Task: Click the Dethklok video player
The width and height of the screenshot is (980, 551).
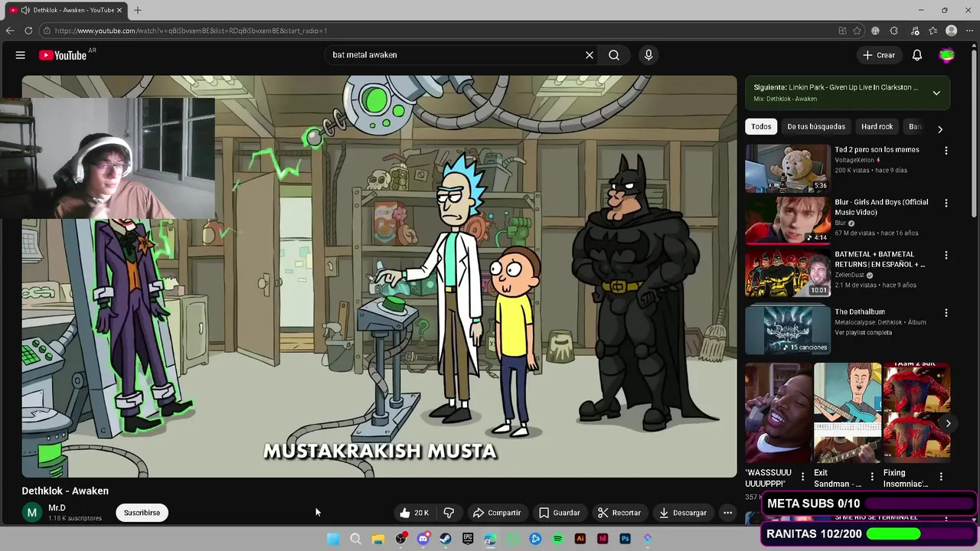Action: tap(379, 276)
